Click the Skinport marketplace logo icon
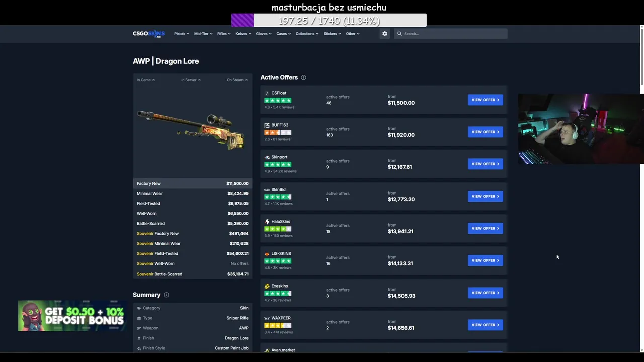 [x=267, y=157]
